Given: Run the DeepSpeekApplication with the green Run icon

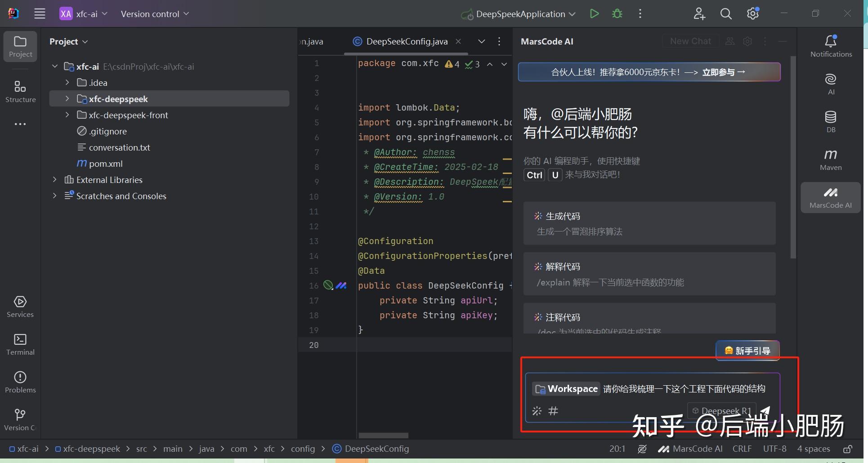Looking at the screenshot, I should [x=594, y=13].
